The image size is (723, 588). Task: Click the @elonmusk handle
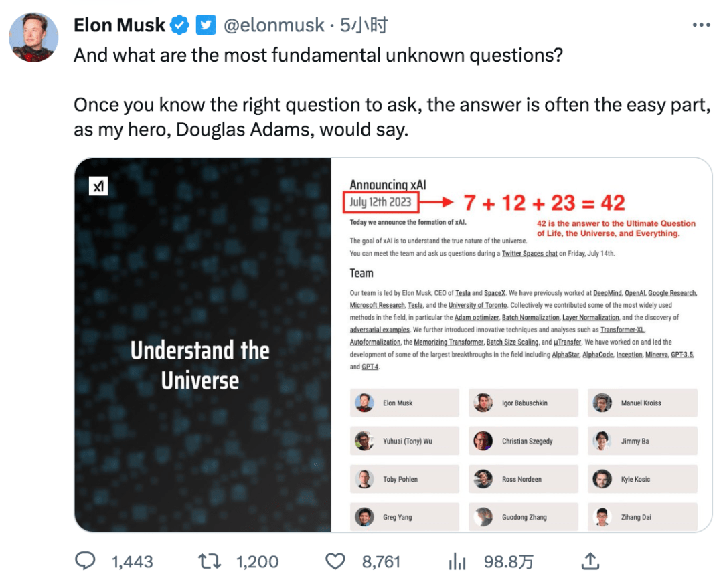click(273, 26)
